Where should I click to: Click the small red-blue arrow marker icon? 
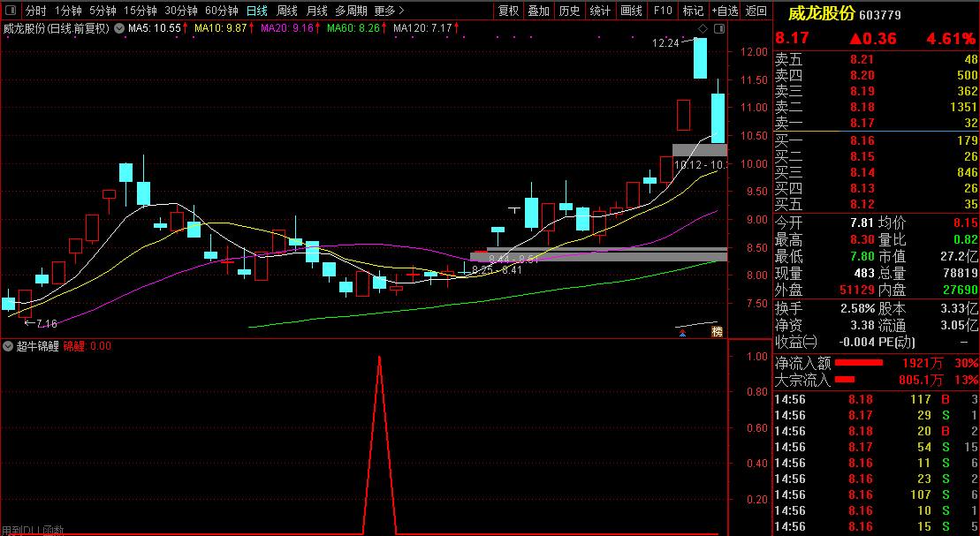(681, 333)
